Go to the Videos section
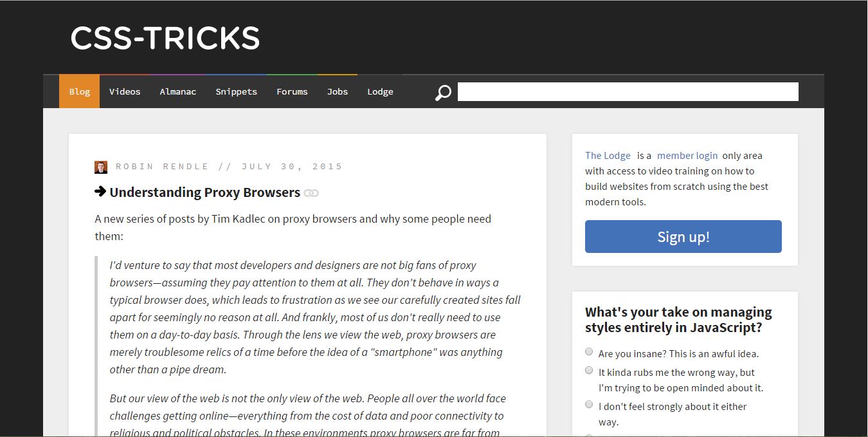 click(125, 91)
